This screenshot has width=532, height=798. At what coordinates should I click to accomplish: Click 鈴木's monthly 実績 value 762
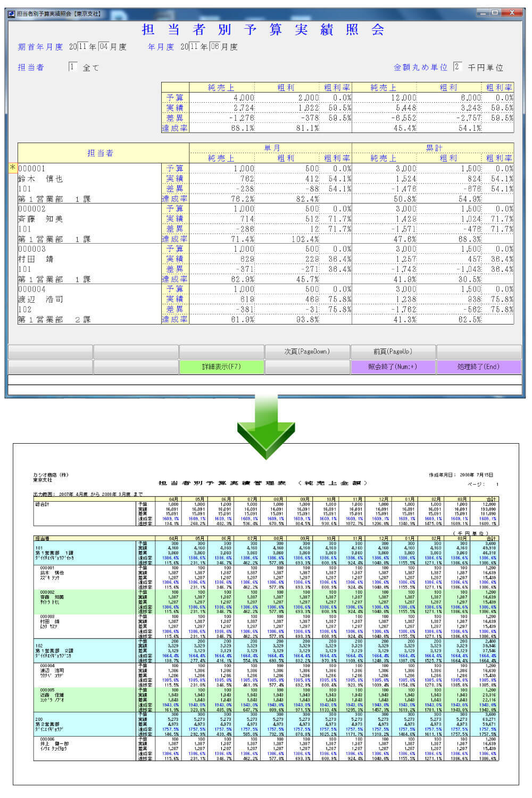247,179
